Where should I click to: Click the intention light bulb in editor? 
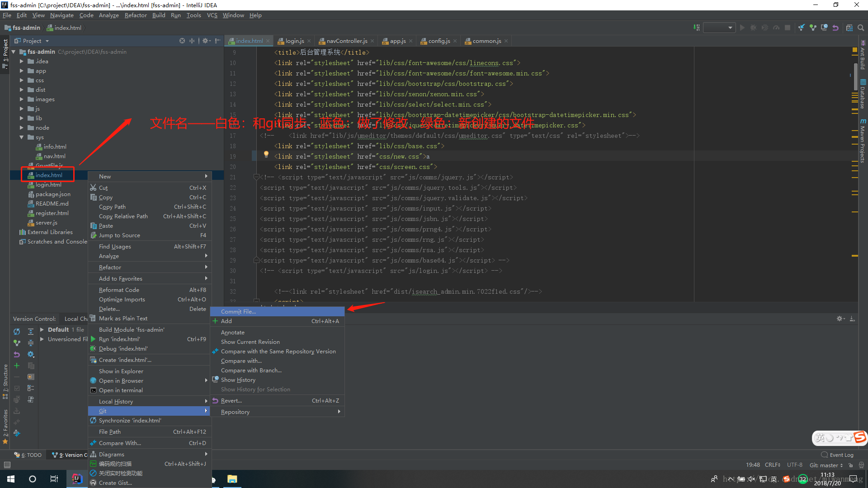click(266, 155)
